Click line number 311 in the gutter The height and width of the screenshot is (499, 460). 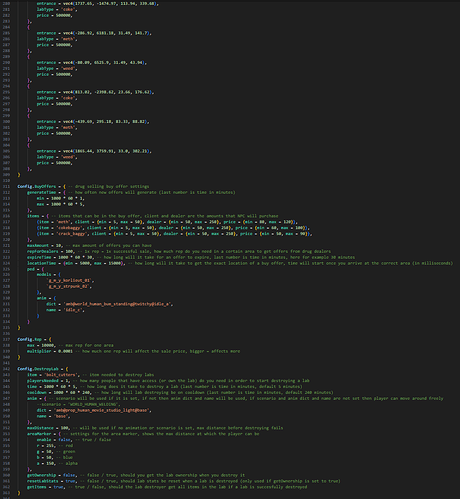pyautogui.click(x=7, y=186)
